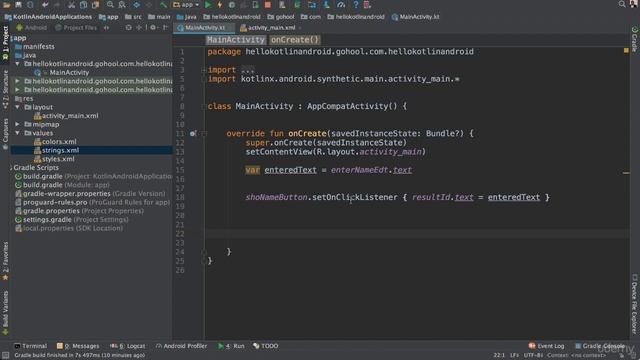Click the search everywhere magnifier icon
The height and width of the screenshot is (360, 640).
(622, 4)
